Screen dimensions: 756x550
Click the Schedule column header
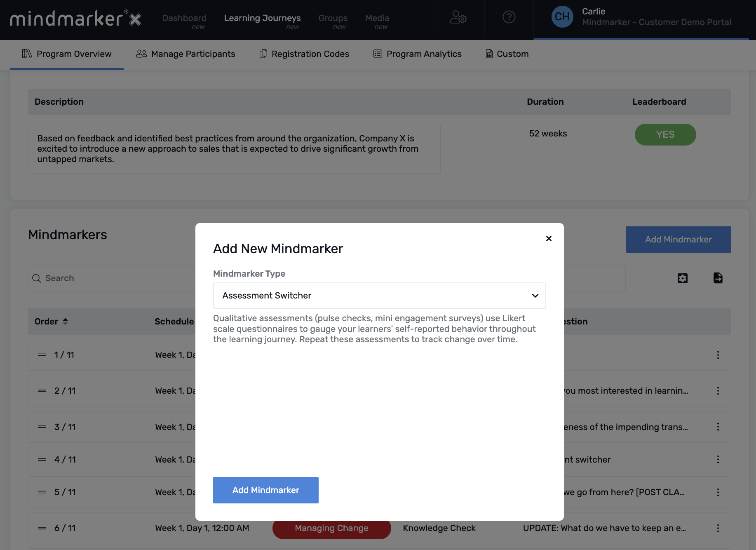coord(174,322)
